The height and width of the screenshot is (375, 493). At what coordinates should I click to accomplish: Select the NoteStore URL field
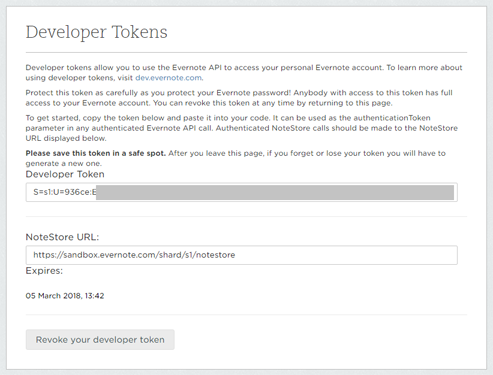(242, 255)
